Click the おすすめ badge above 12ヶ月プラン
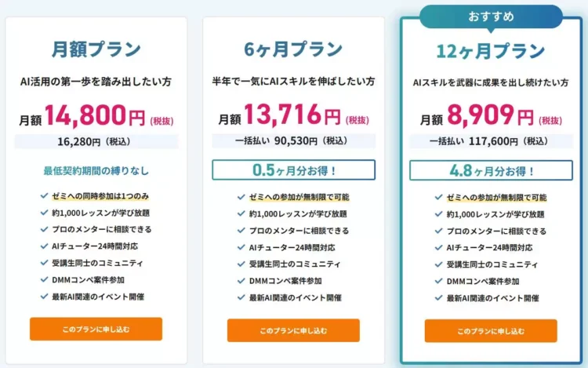This screenshot has height=368, width=588. click(491, 17)
